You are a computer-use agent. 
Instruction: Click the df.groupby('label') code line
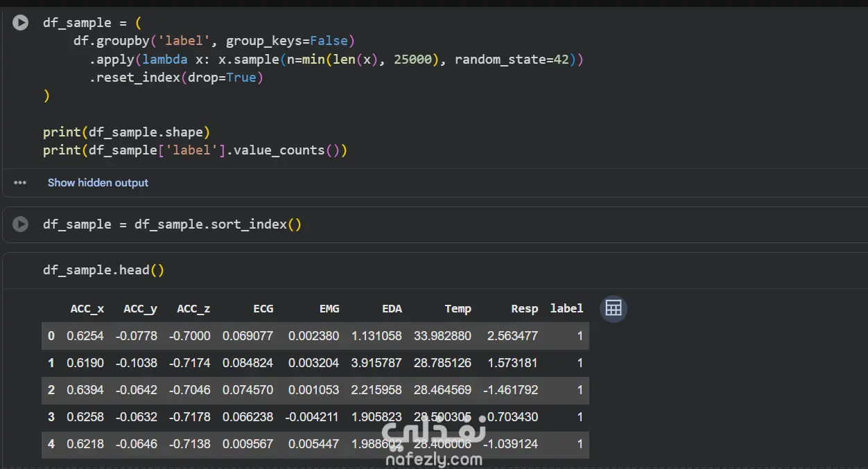pyautogui.click(x=214, y=41)
